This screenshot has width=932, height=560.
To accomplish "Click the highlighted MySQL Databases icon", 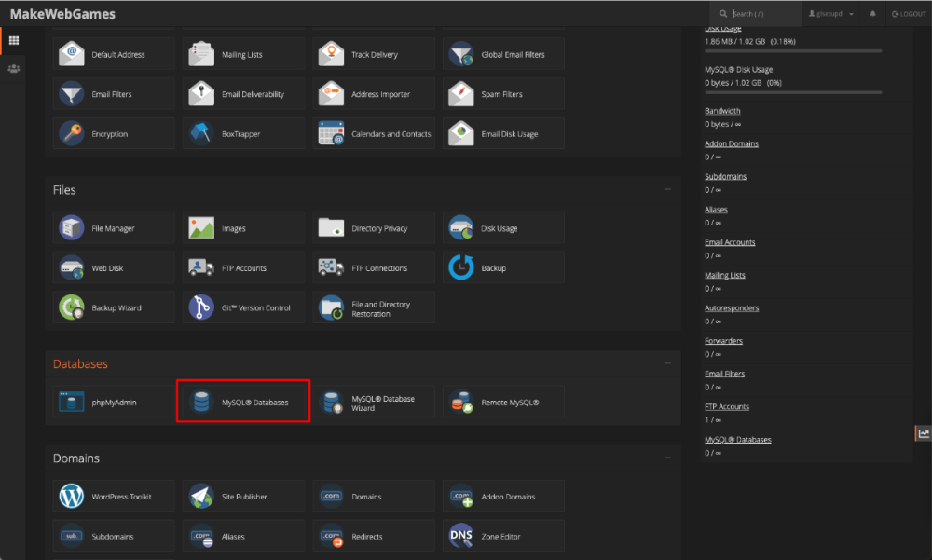I will coord(243,401).
